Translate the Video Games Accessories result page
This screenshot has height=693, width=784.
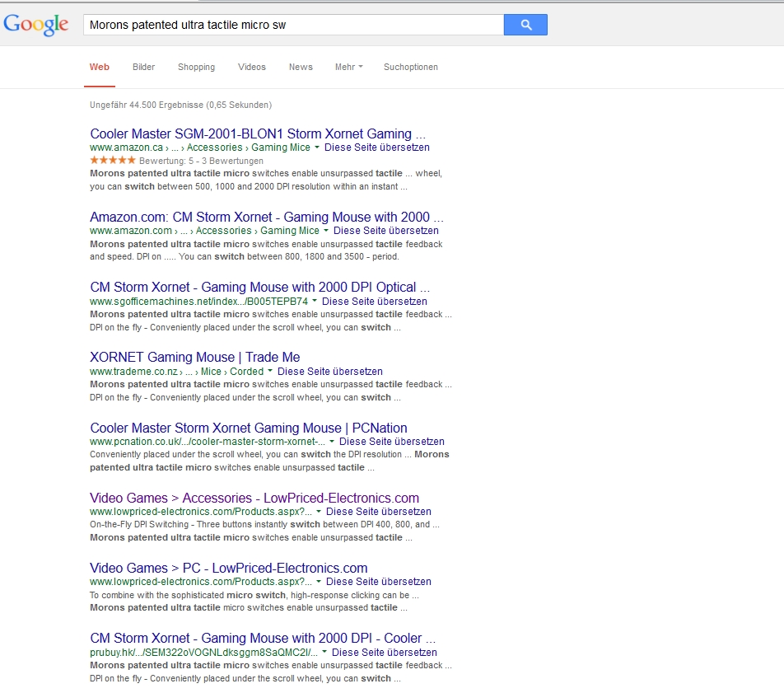coord(379,512)
